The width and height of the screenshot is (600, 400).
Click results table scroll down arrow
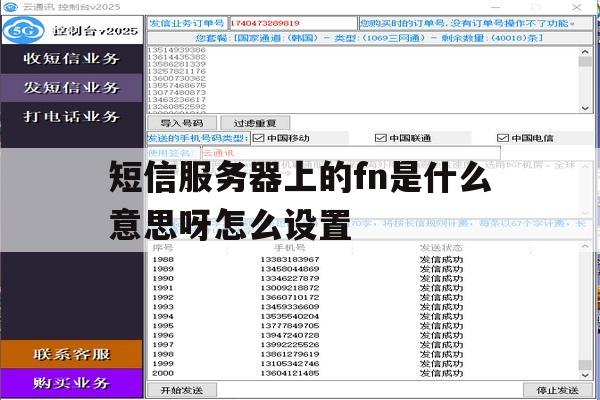[585, 375]
